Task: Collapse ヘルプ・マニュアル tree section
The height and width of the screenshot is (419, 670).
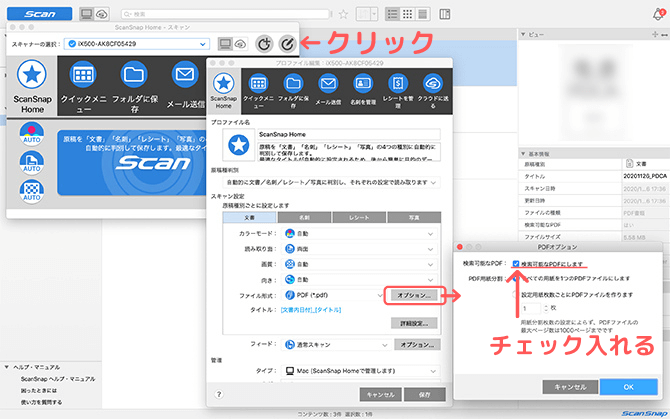Action: coord(7,367)
